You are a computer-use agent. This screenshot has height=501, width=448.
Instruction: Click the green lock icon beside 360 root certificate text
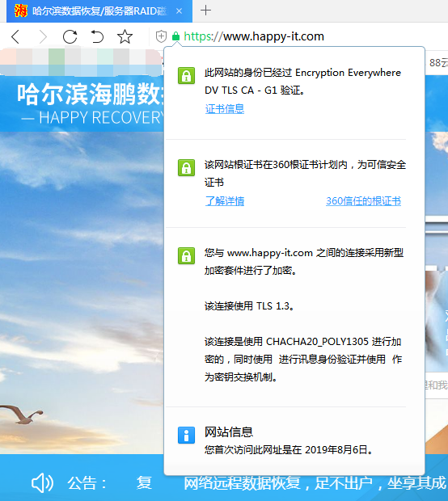(x=187, y=168)
